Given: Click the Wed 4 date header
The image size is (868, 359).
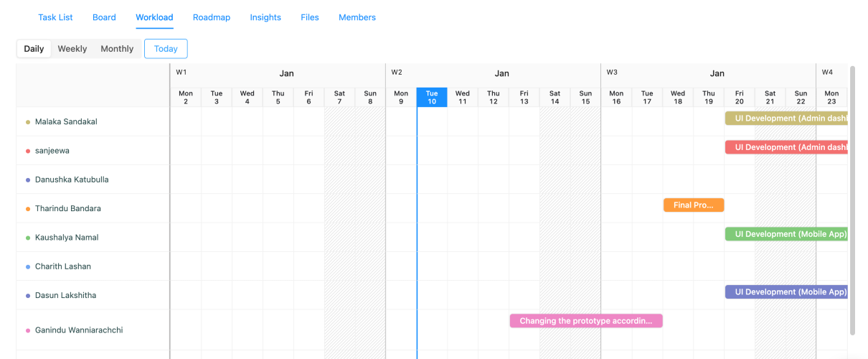Looking at the screenshot, I should coord(247,98).
